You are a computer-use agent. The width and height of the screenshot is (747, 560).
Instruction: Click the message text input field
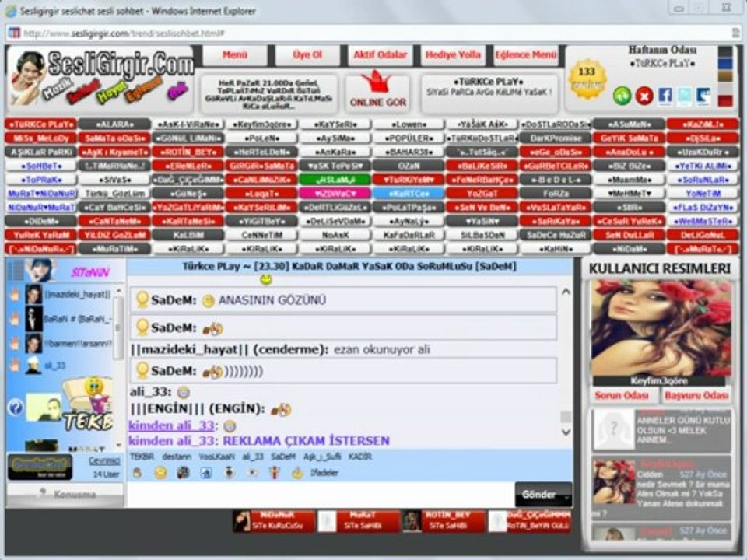coord(321,495)
